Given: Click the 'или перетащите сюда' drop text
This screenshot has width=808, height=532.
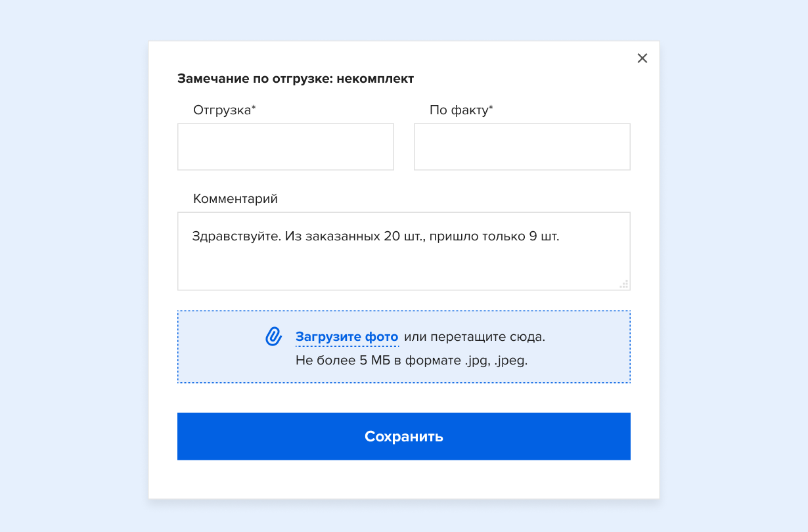Looking at the screenshot, I should [x=474, y=337].
